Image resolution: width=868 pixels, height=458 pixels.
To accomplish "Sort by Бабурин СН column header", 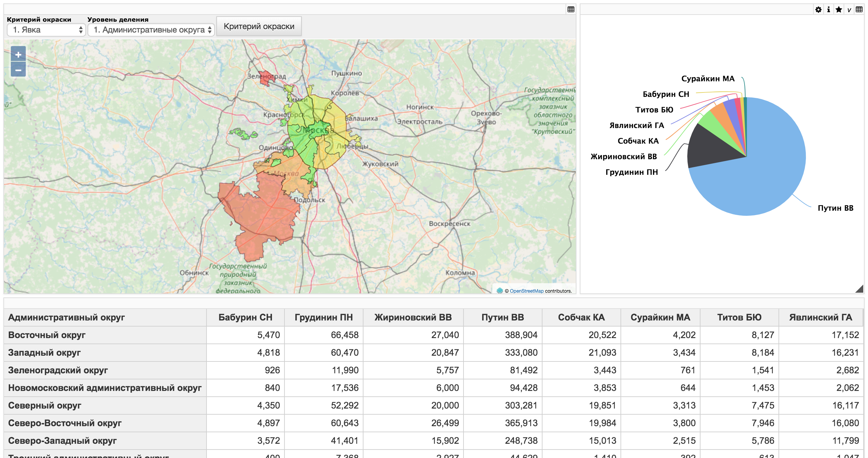I will [x=245, y=317].
